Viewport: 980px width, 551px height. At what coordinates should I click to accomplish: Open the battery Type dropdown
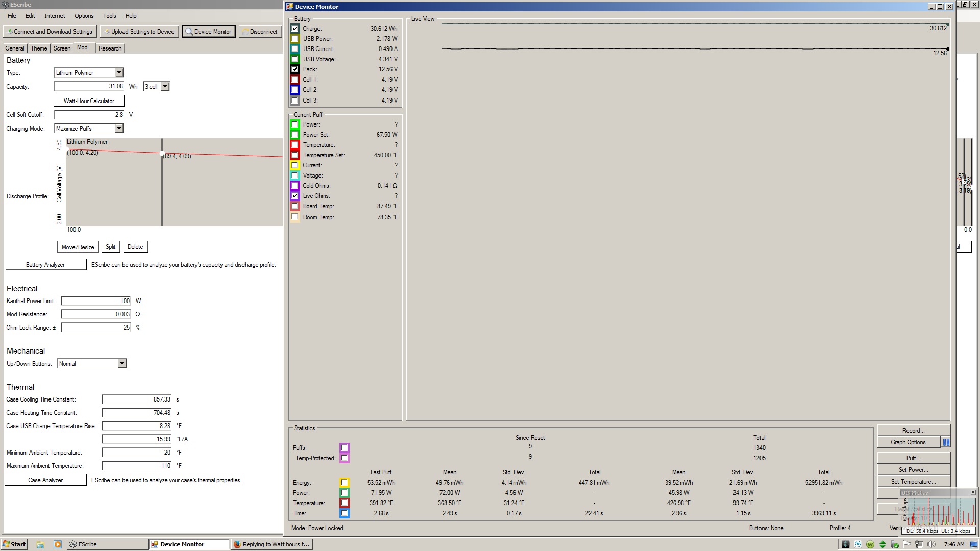point(119,73)
